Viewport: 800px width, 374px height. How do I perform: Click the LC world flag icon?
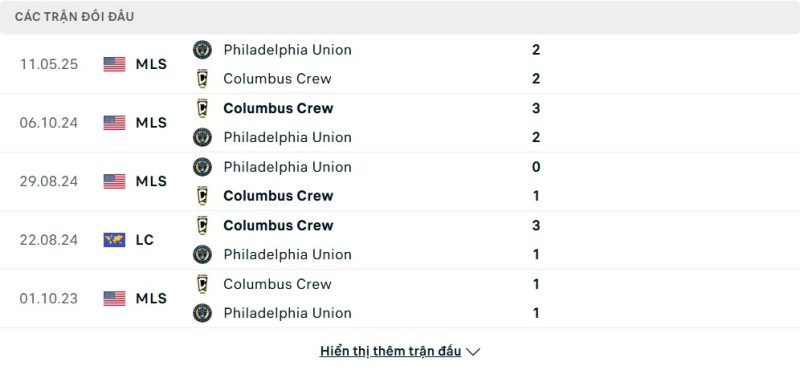click(114, 240)
